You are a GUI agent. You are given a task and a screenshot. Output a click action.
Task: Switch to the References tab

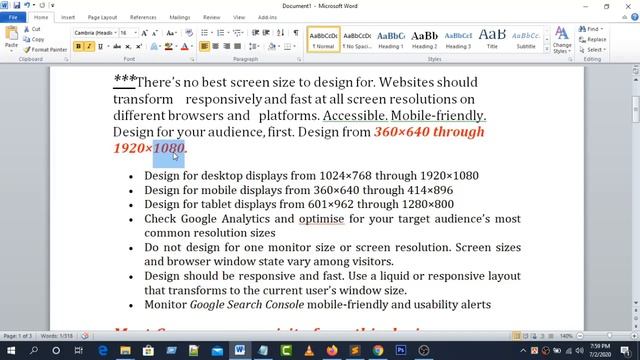pos(143,18)
